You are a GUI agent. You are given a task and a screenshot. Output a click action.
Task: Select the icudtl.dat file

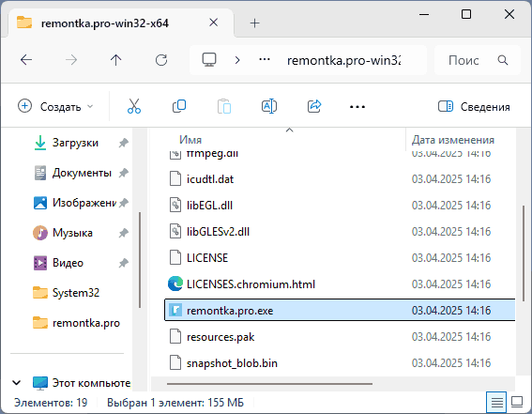tap(210, 178)
